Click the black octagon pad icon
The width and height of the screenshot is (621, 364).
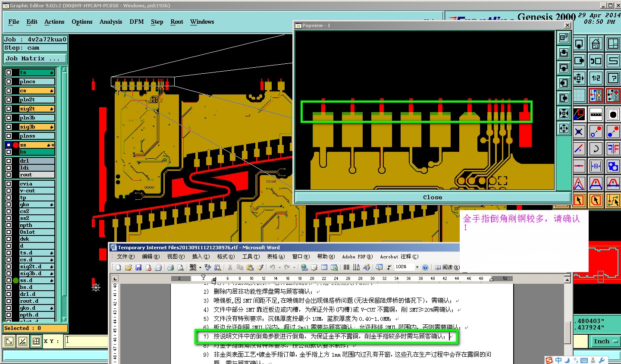point(613,114)
